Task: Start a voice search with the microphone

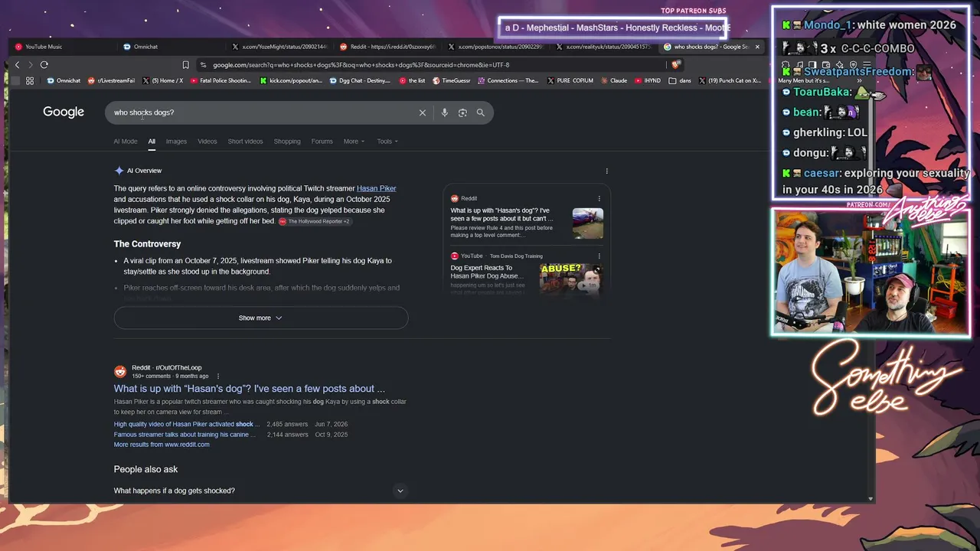Action: [x=444, y=112]
